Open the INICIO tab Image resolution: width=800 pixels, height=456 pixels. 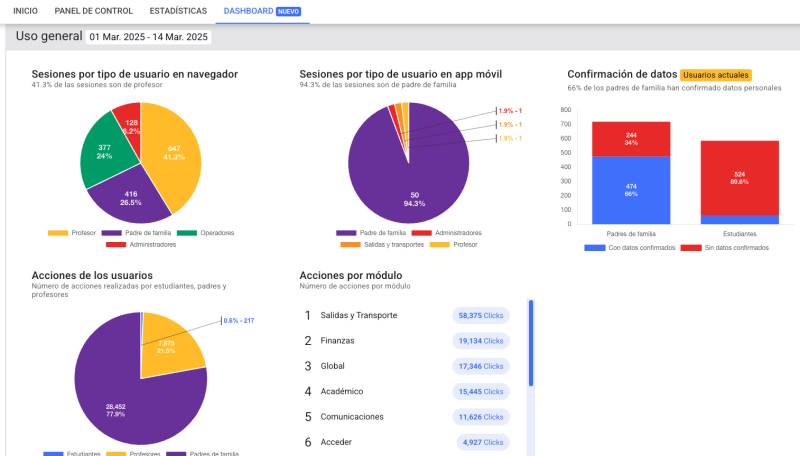click(25, 11)
